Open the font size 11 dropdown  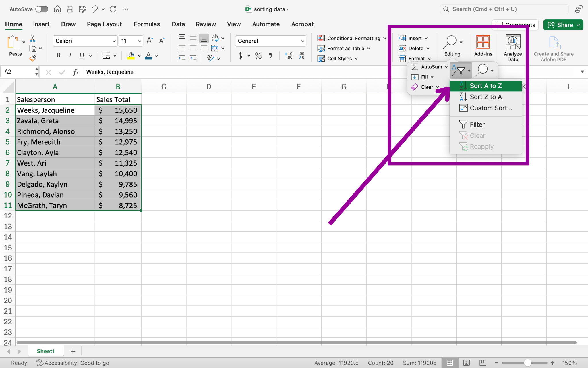pos(140,41)
